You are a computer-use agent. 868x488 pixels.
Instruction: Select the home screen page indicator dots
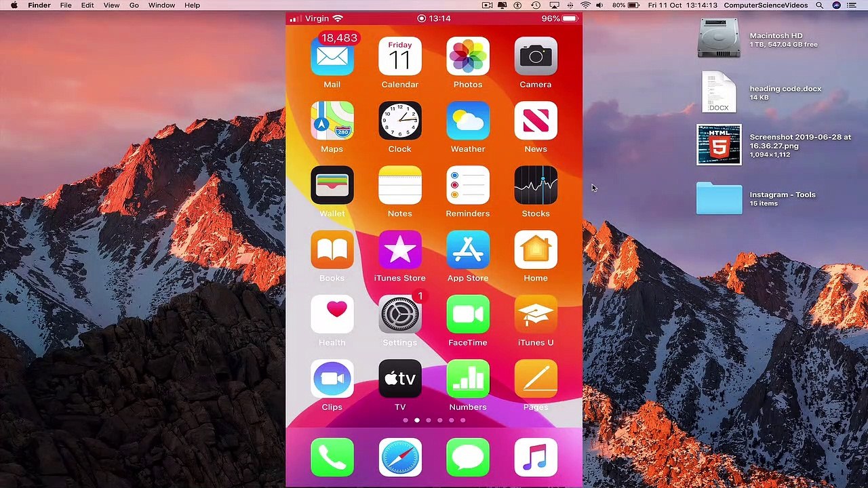434,420
